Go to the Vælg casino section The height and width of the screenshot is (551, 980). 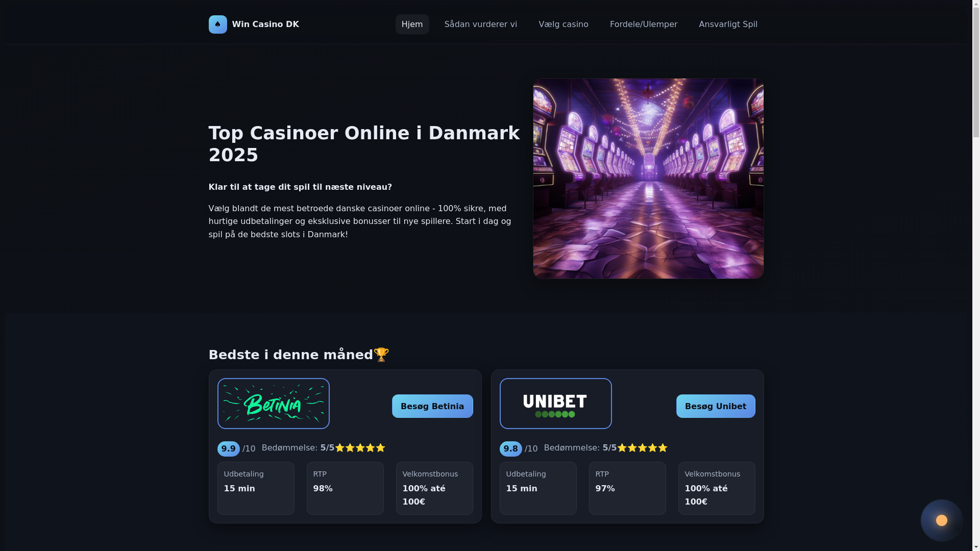[x=563, y=24]
